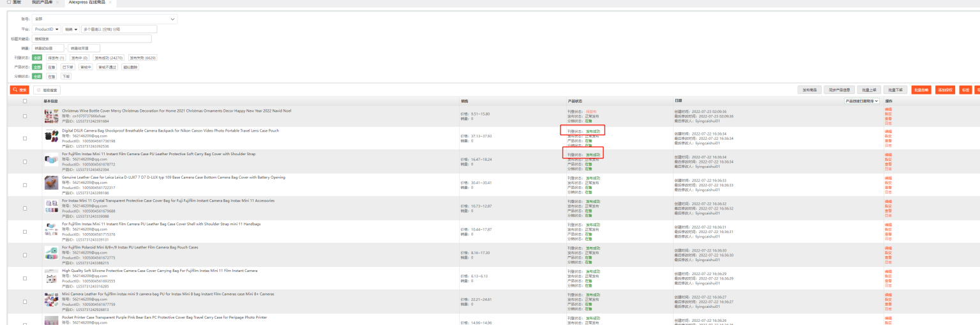Close the Aliexpress 在线商品 tab
This screenshot has height=325, width=980.
pos(110,3)
